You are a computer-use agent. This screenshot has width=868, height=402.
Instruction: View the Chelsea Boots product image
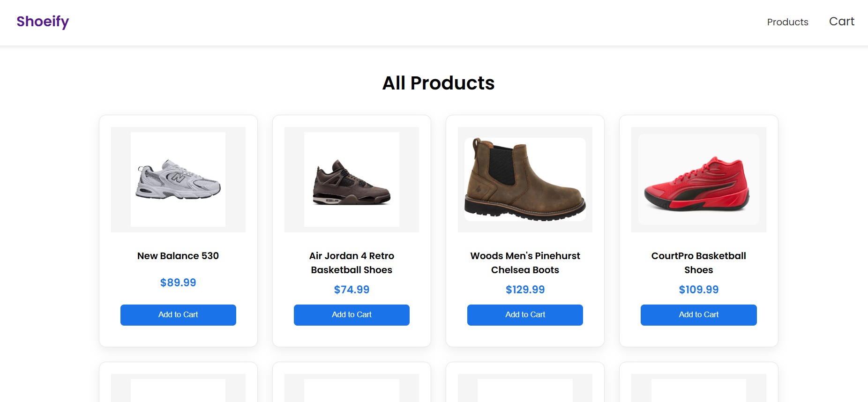pyautogui.click(x=524, y=179)
